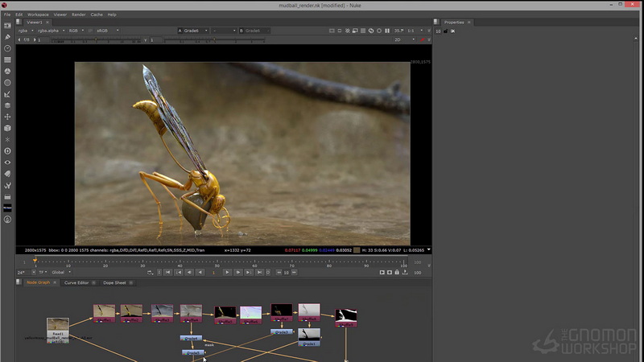644x362 pixels.
Task: Open the zoom 1:1 scale dropdown
Action: tap(415, 31)
